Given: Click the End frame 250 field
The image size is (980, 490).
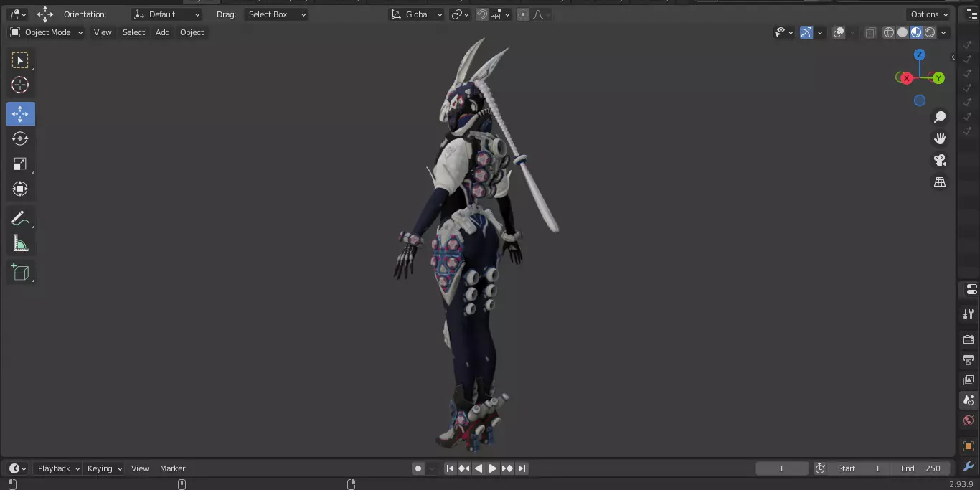Looking at the screenshot, I should tap(920, 468).
